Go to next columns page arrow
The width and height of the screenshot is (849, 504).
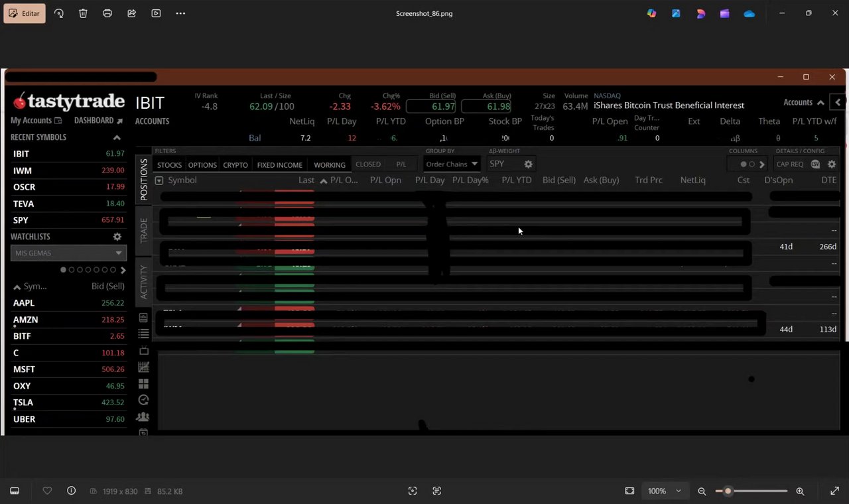click(762, 164)
